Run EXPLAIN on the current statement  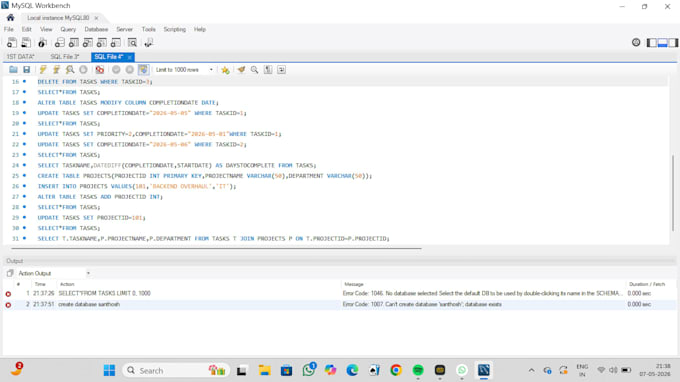pos(70,69)
